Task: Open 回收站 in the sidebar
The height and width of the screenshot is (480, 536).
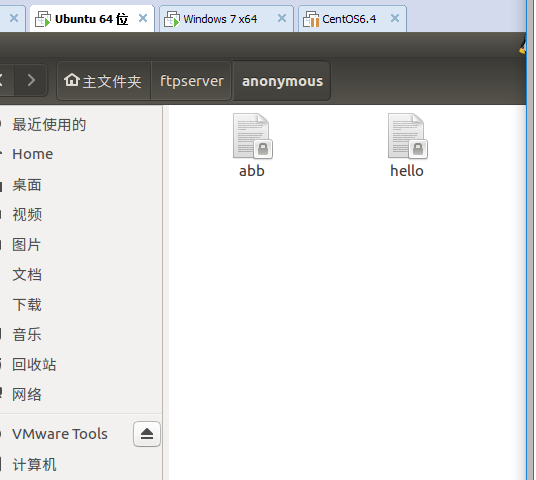Action: click(81, 364)
